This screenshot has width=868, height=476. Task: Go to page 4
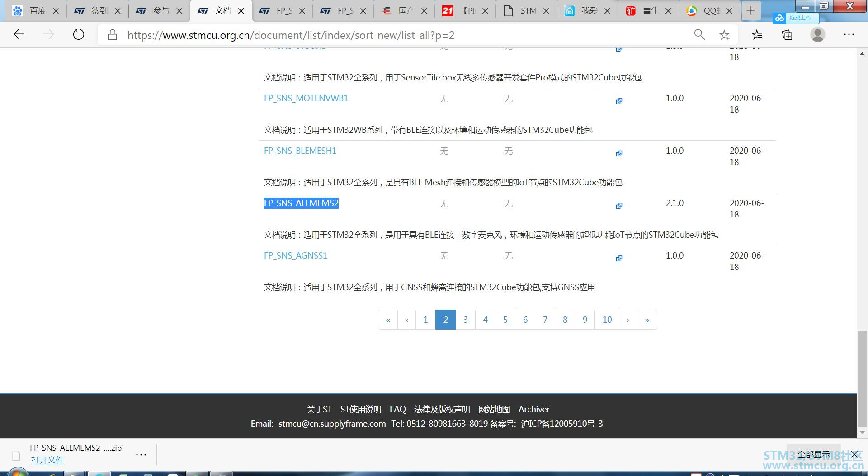pos(485,320)
